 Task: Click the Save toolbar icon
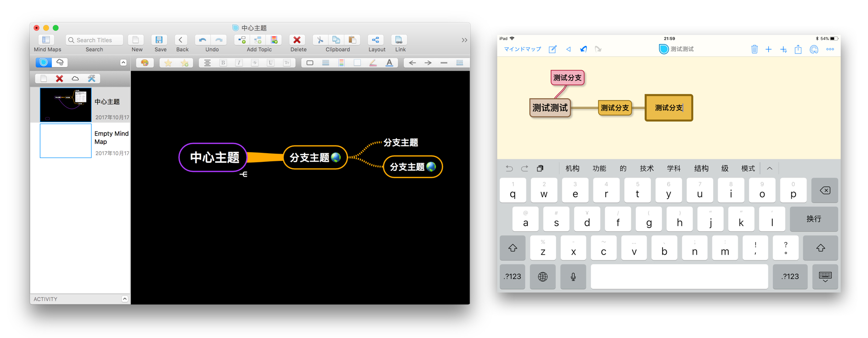(159, 40)
